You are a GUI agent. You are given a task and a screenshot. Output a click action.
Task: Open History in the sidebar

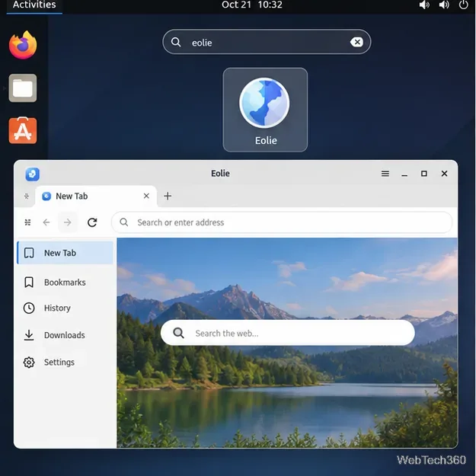coord(65,308)
